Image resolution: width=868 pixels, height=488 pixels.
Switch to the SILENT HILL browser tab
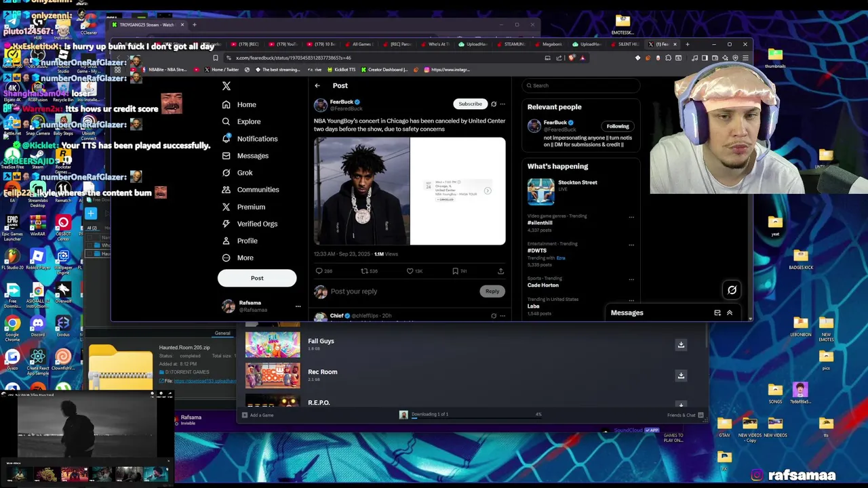(624, 44)
